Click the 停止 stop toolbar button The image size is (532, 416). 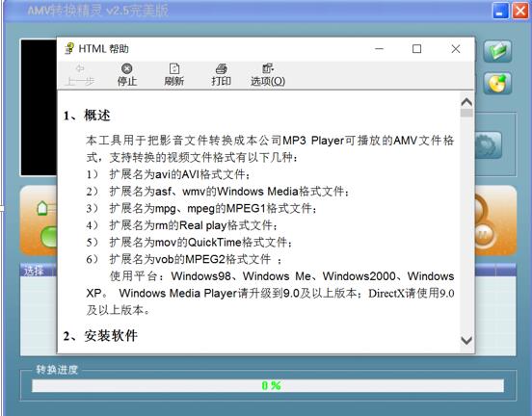[x=127, y=74]
